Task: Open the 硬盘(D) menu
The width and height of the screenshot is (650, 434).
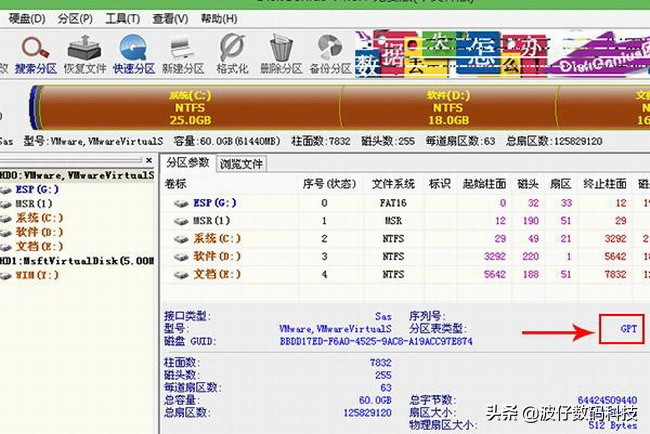Action: (x=27, y=19)
